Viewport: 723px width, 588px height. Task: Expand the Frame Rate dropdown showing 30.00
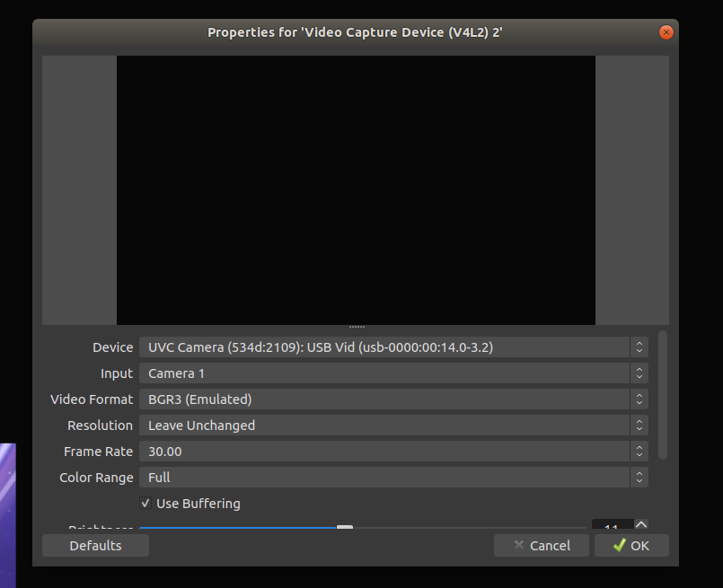pyautogui.click(x=393, y=452)
